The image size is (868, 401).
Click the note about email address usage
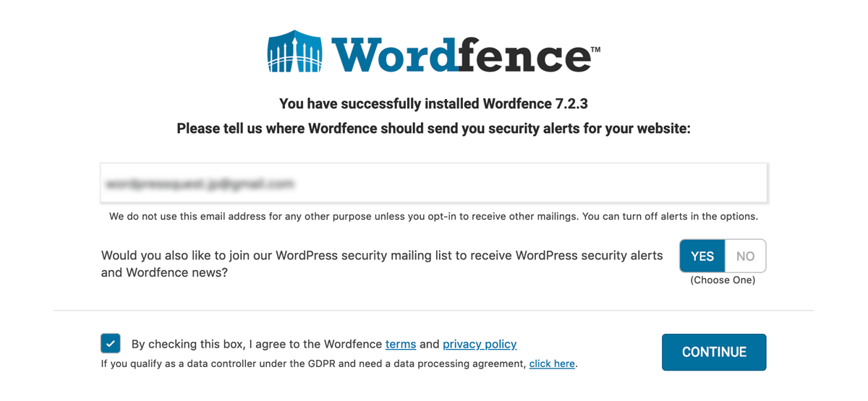coord(433,216)
